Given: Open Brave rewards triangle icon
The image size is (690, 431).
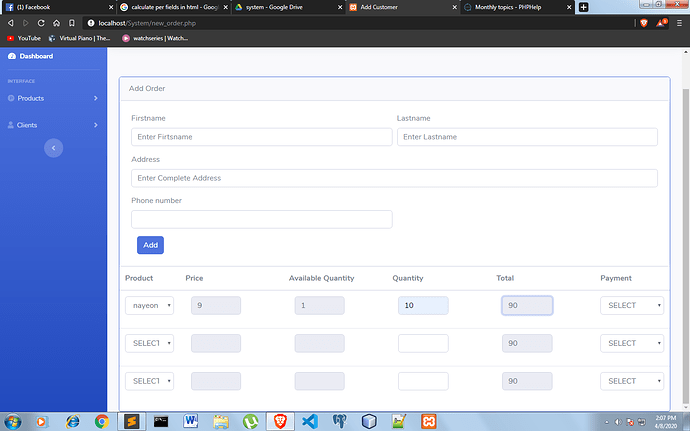Looking at the screenshot, I should [661, 23].
